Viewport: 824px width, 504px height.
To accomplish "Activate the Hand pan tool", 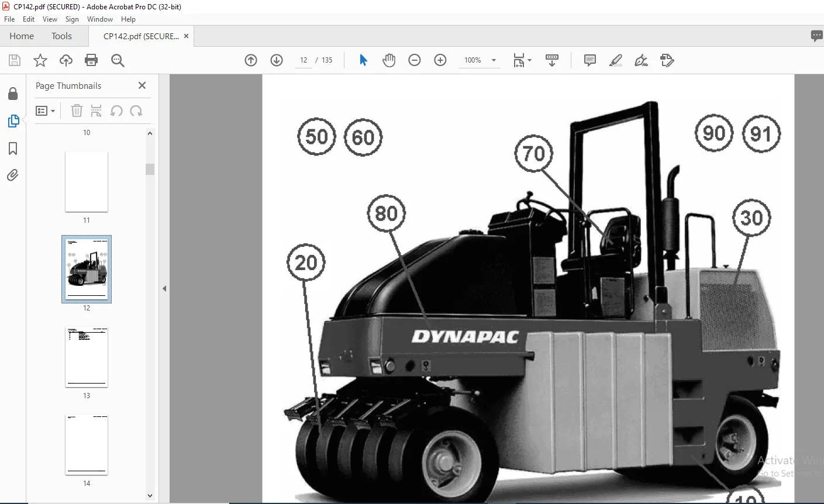I will pos(389,60).
